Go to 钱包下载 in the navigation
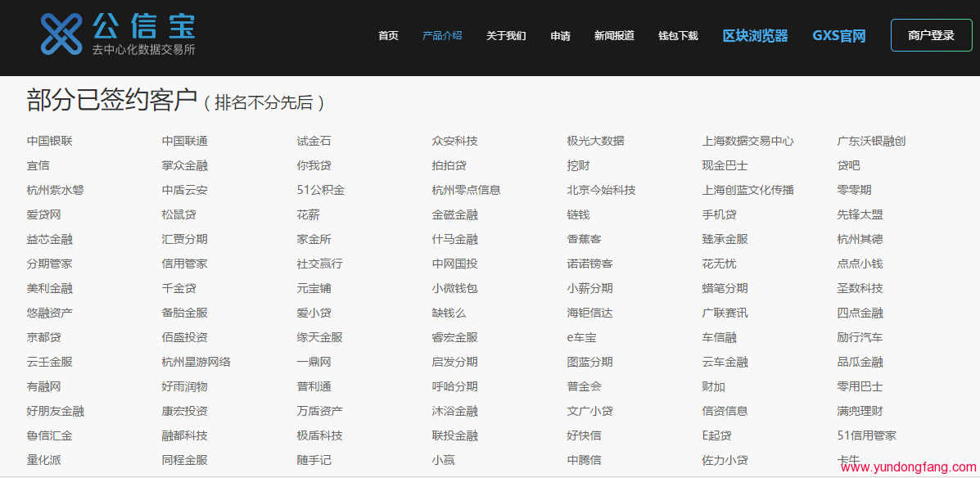Image resolution: width=980 pixels, height=478 pixels. coord(677,35)
